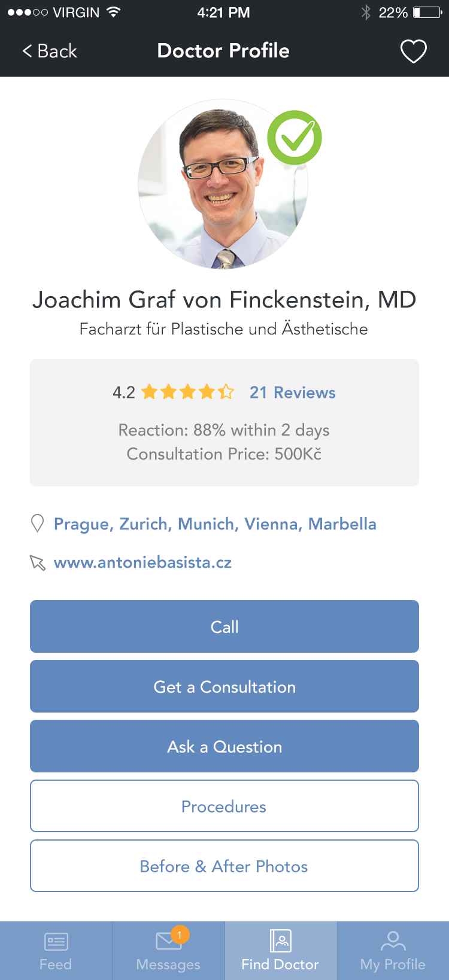Viewport: 449px width, 980px height.
Task: Open the Feed tab
Action: [x=56, y=950]
